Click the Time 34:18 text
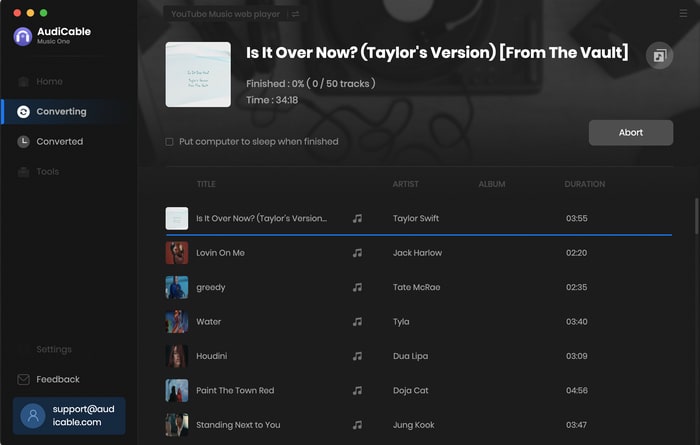 (272, 100)
